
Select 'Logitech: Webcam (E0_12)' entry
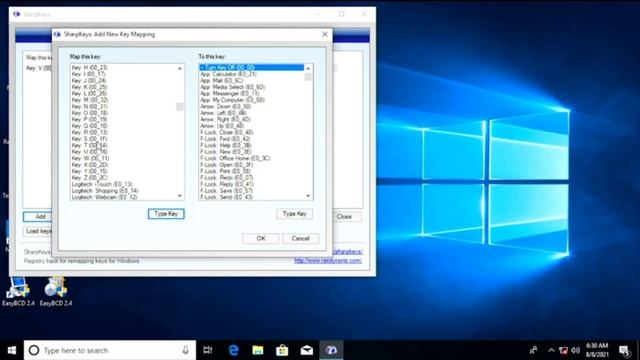(x=104, y=197)
